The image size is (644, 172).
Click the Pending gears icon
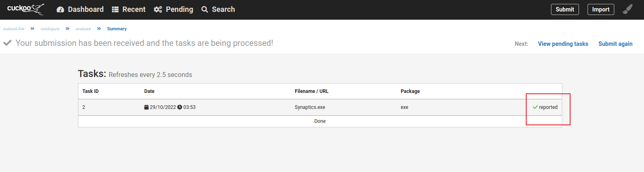158,9
